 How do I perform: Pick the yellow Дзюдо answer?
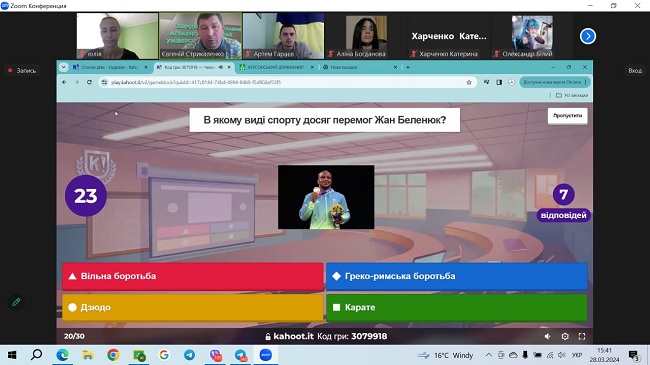coord(192,307)
